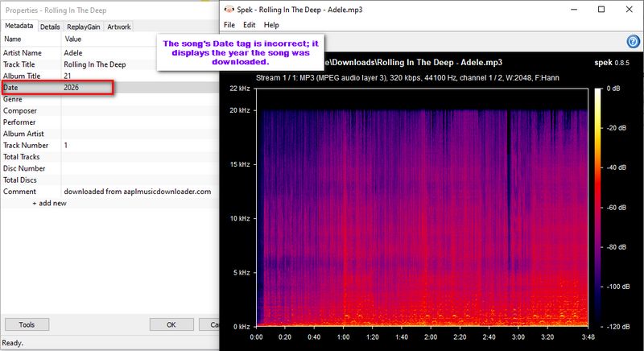644x351 pixels.
Task: Click the Album Title row label
Action: [x=22, y=76]
